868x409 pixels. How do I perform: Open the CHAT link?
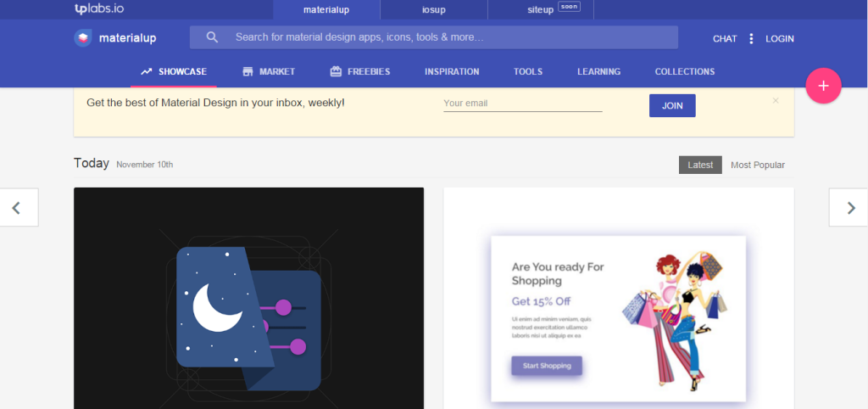[x=725, y=38]
